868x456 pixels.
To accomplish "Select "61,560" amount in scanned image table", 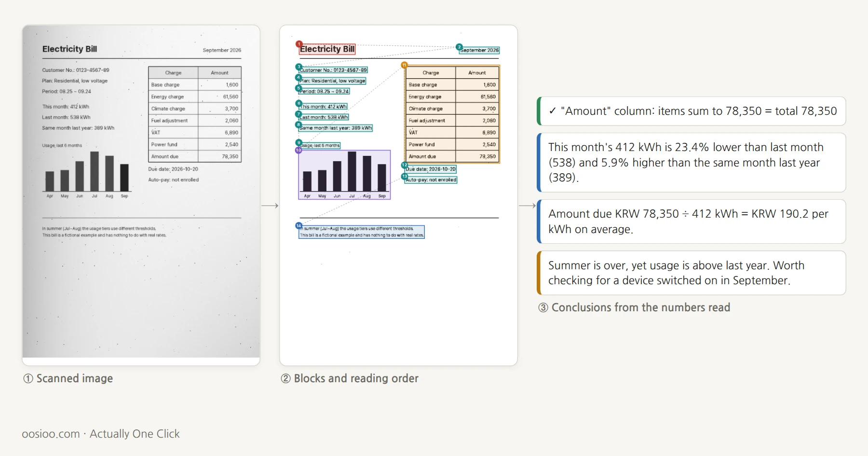I will 231,97.
